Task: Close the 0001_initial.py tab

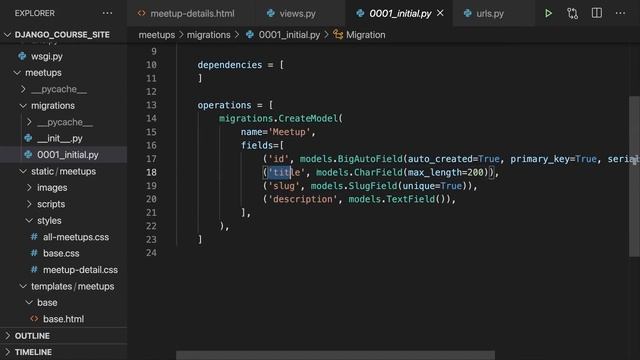Action: [440, 13]
